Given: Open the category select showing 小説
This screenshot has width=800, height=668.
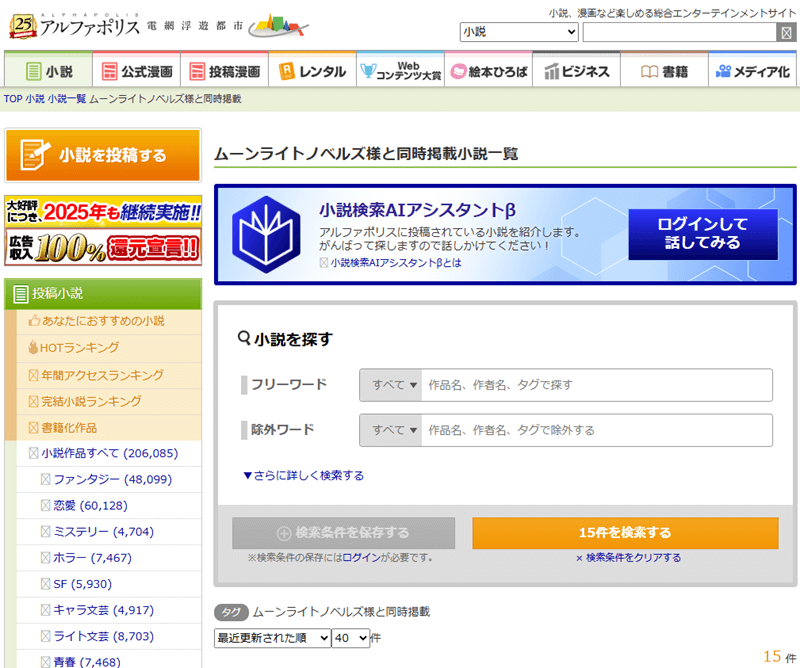Looking at the screenshot, I should pos(519,32).
